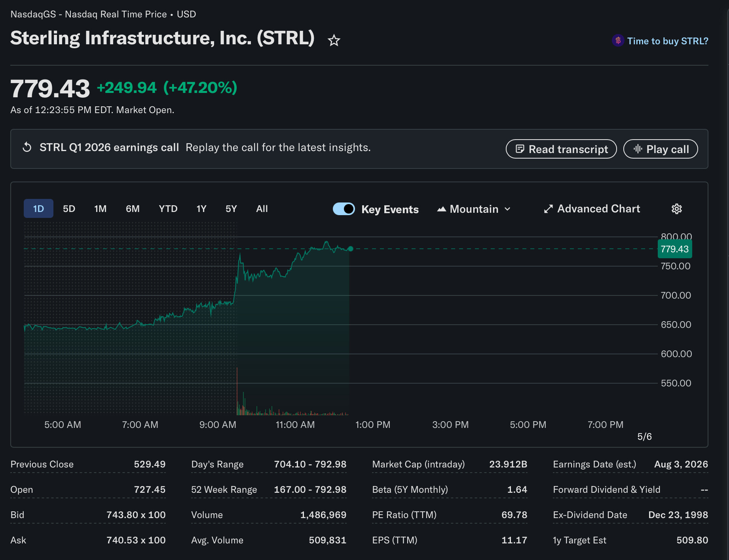The height and width of the screenshot is (560, 729).
Task: Show the YTD chart range
Action: [168, 208]
